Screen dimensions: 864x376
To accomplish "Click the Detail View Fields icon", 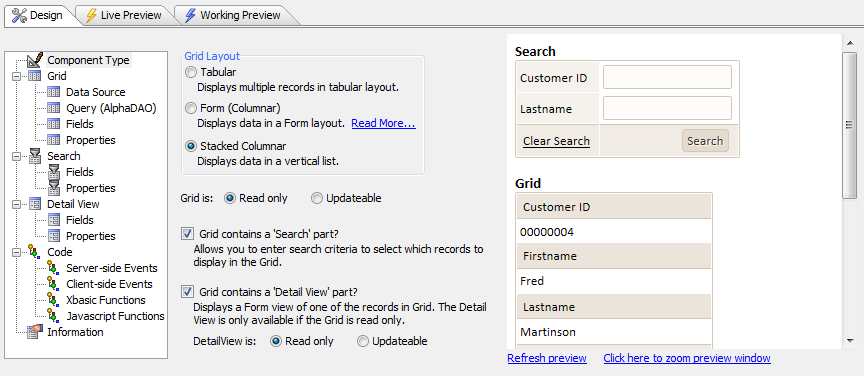I will pyautogui.click(x=53, y=220).
